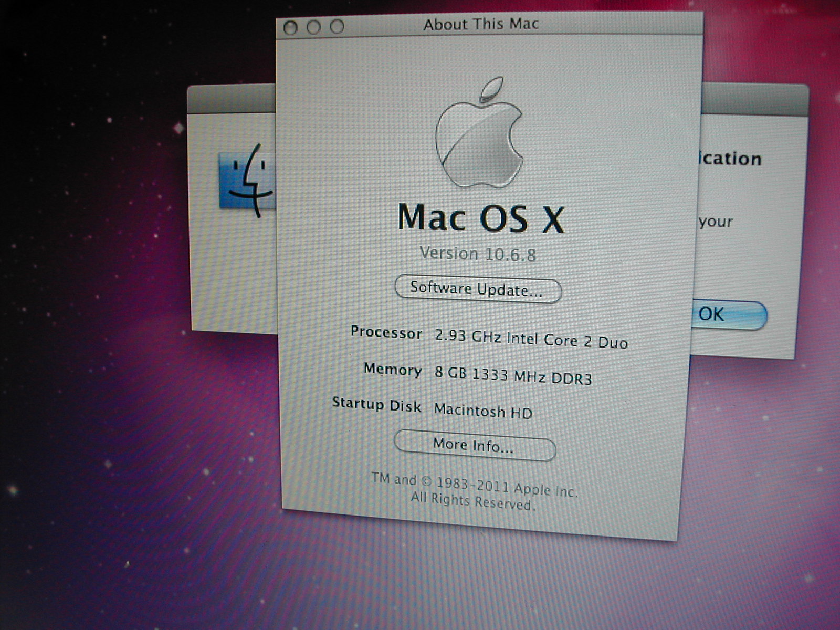
Task: Select the Mac OS X heading
Action: coord(481,218)
